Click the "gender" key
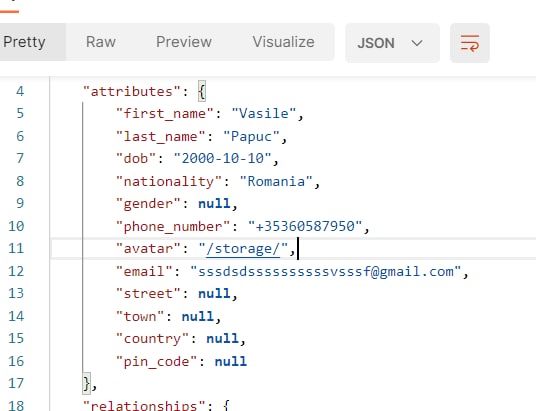 tap(148, 204)
